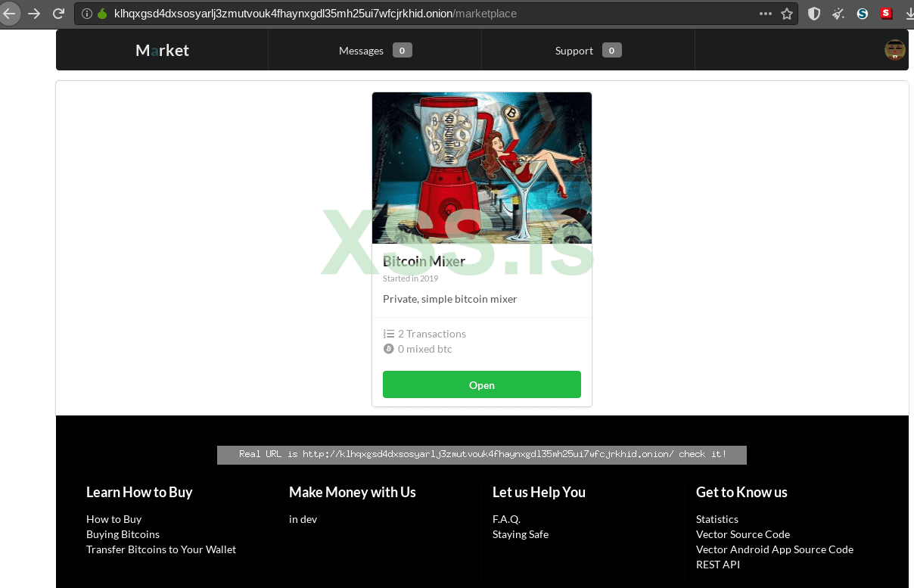This screenshot has width=914, height=588.
Task: Click the in dev link
Action: click(x=303, y=519)
